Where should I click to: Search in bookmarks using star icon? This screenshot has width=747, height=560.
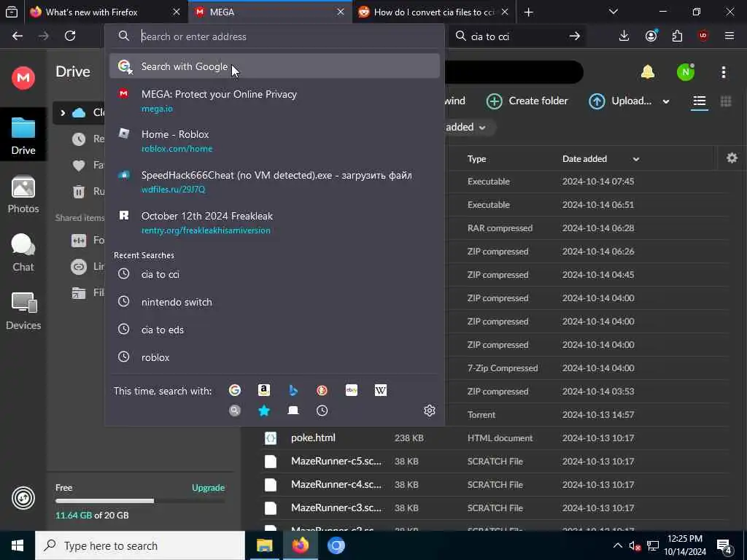(x=264, y=411)
